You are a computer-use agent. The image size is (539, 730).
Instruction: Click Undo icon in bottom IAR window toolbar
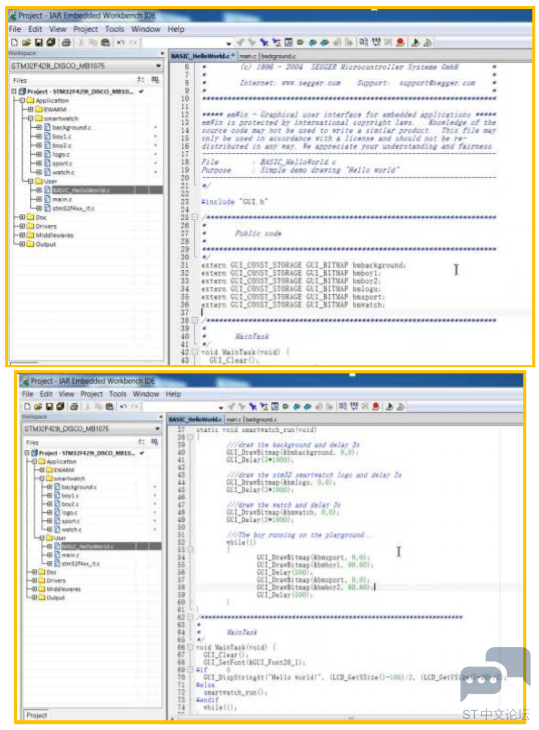[123, 406]
